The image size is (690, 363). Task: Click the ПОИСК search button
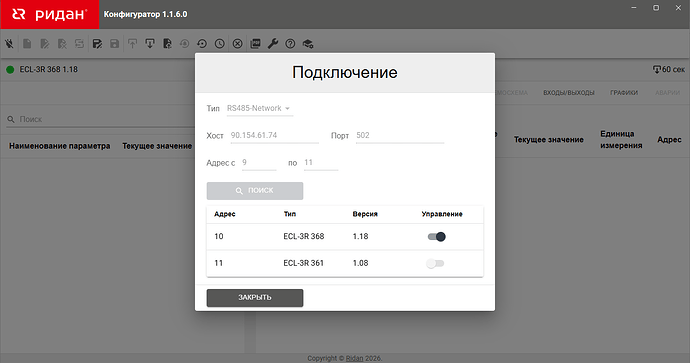[255, 191]
